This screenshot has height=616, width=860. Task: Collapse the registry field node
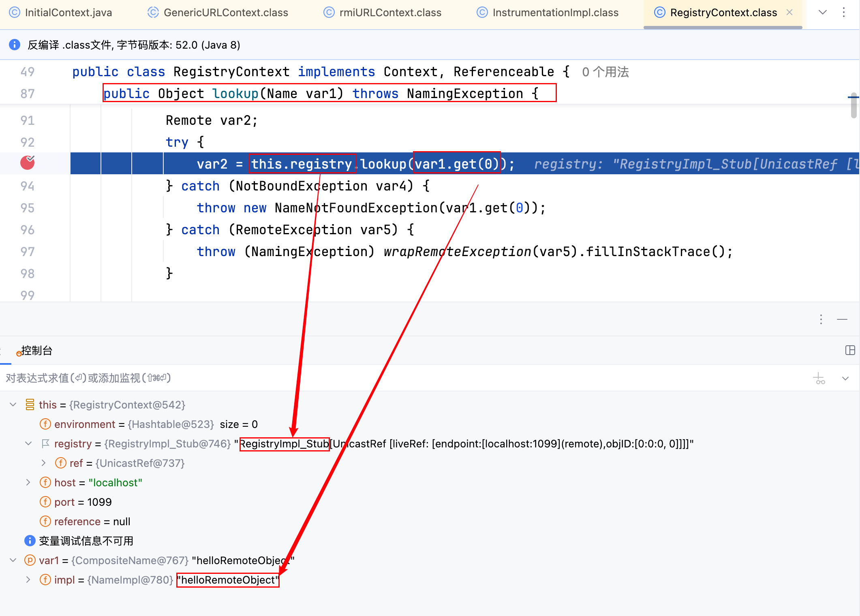[x=28, y=443]
